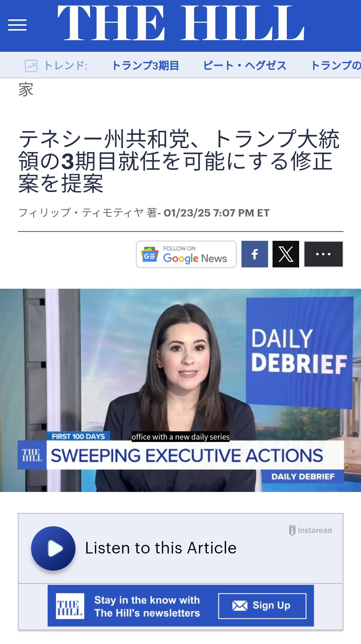Play the Daily Debrief video

[x=180, y=390]
